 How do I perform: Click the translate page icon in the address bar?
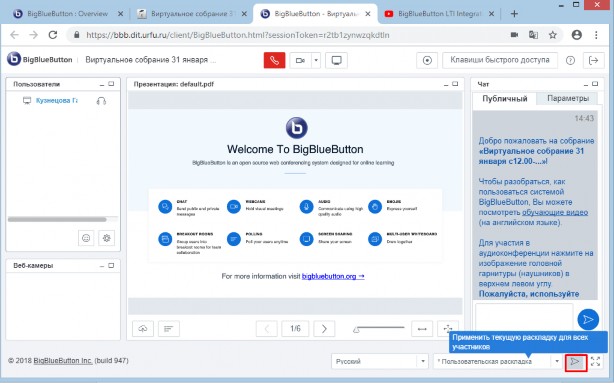pyautogui.click(x=533, y=35)
